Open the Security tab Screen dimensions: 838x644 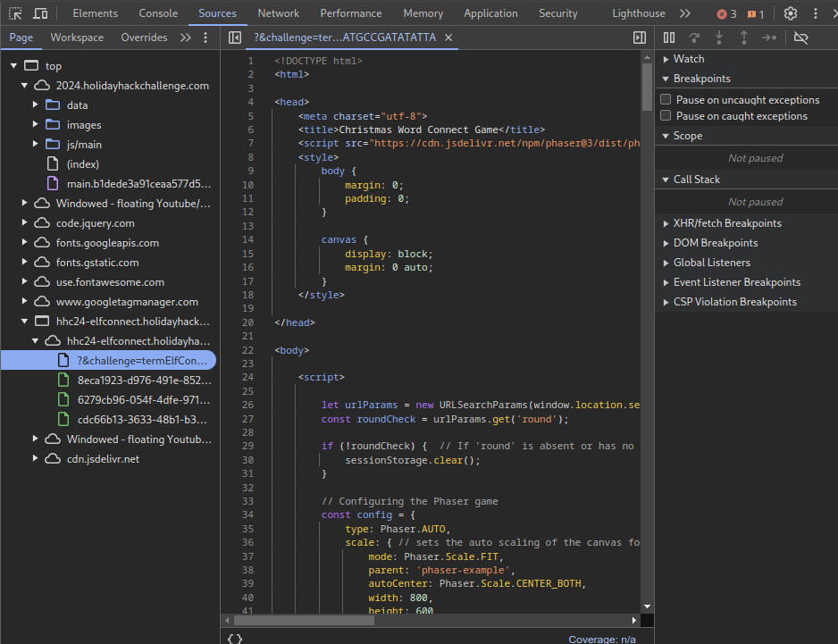[x=558, y=13]
